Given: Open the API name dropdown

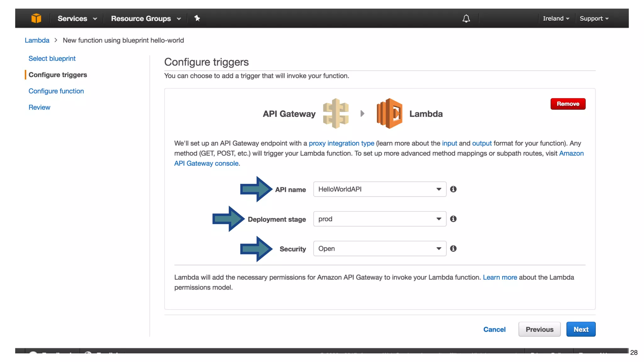Looking at the screenshot, I should click(x=380, y=189).
